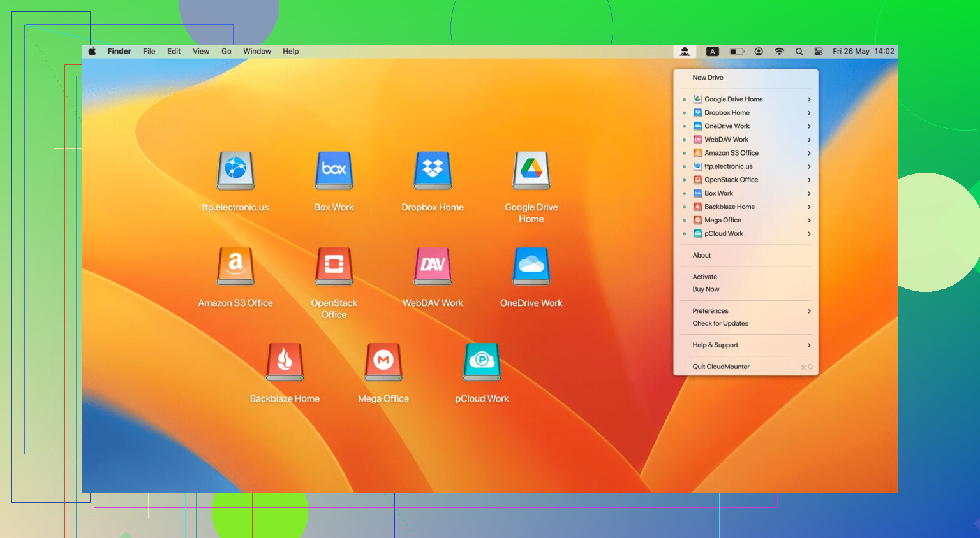Click the keyboard input source icon
980x538 pixels.
tap(713, 52)
